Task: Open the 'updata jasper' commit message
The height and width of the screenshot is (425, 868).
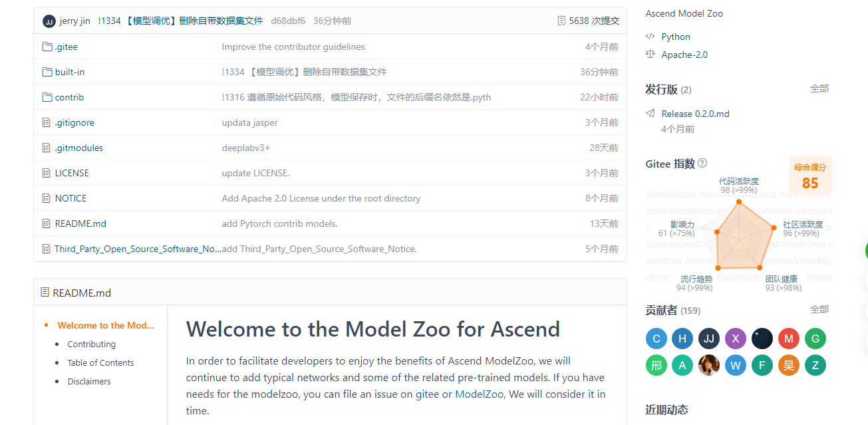Action: coord(250,122)
